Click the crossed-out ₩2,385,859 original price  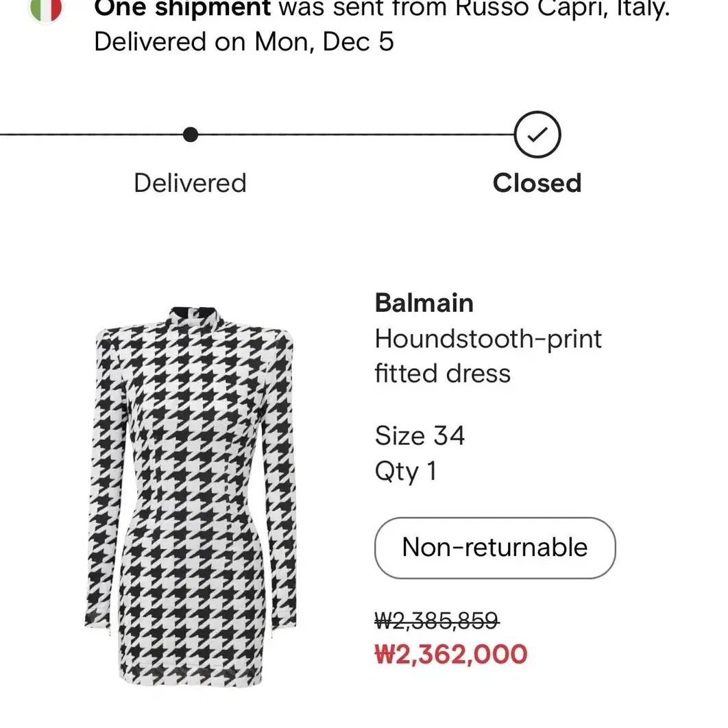[x=437, y=620]
